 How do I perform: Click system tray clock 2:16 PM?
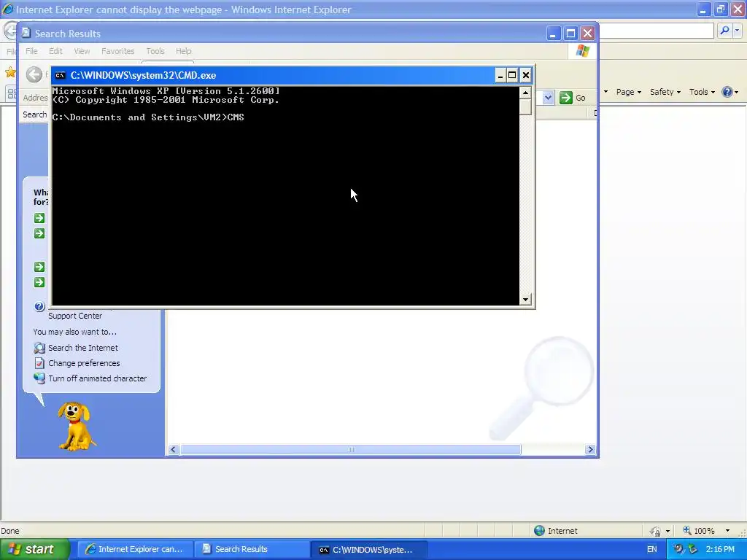click(720, 549)
